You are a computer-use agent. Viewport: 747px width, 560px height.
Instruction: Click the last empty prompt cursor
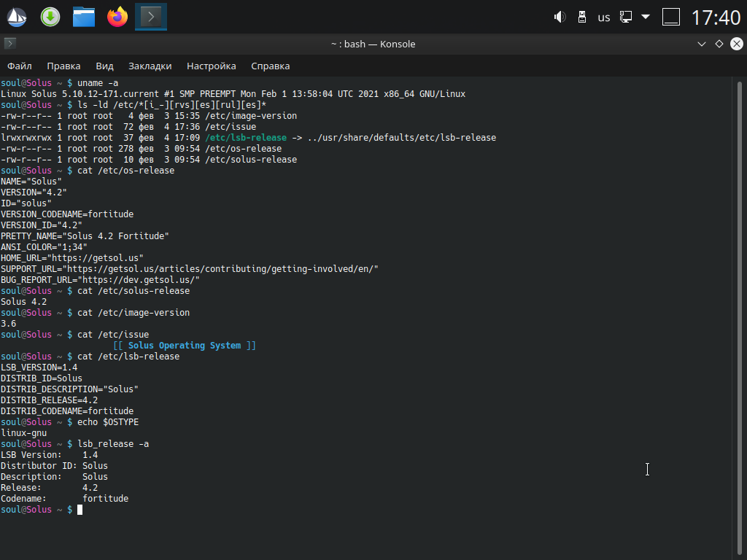pyautogui.click(x=80, y=510)
